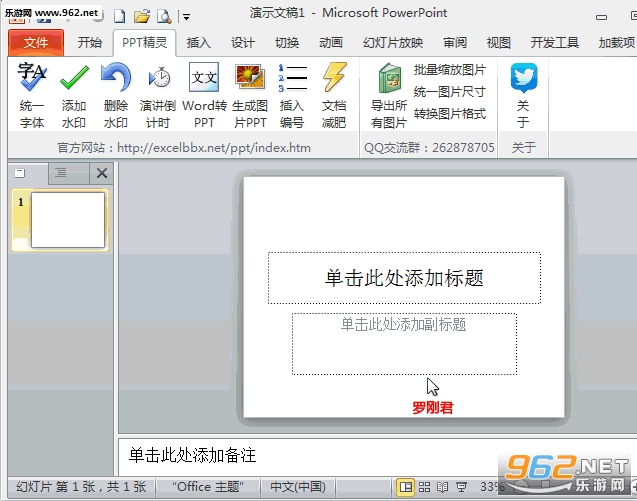This screenshot has height=501, width=637.
Task: Minimize the PowerPoint window
Action: point(602,17)
